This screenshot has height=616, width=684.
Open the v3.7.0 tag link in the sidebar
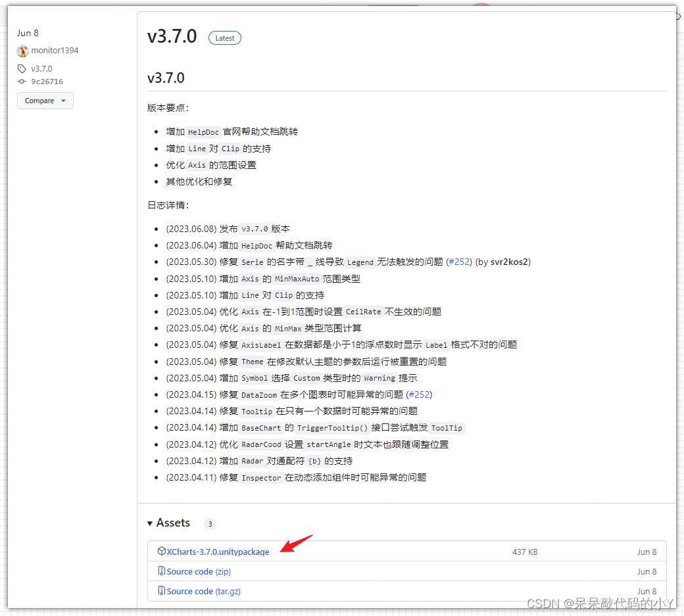41,69
